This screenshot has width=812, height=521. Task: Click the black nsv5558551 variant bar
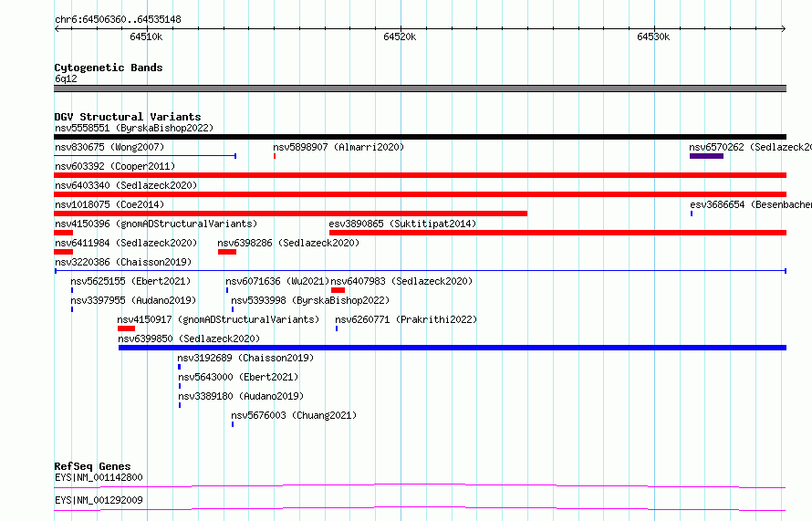[x=420, y=137]
